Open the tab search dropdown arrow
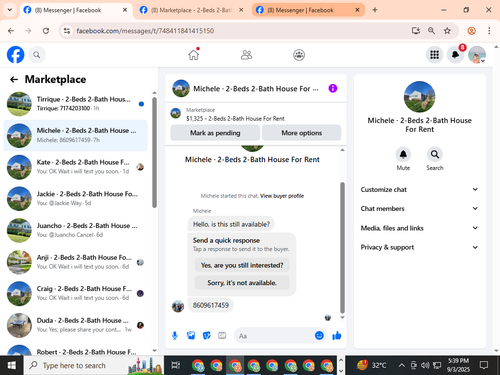 click(10, 10)
